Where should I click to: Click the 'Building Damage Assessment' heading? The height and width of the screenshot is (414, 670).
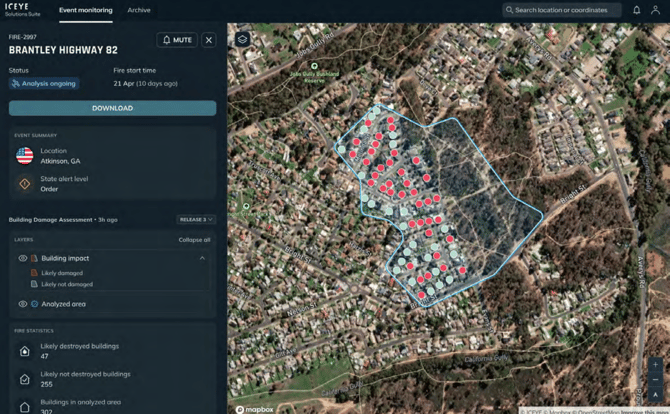click(50, 220)
